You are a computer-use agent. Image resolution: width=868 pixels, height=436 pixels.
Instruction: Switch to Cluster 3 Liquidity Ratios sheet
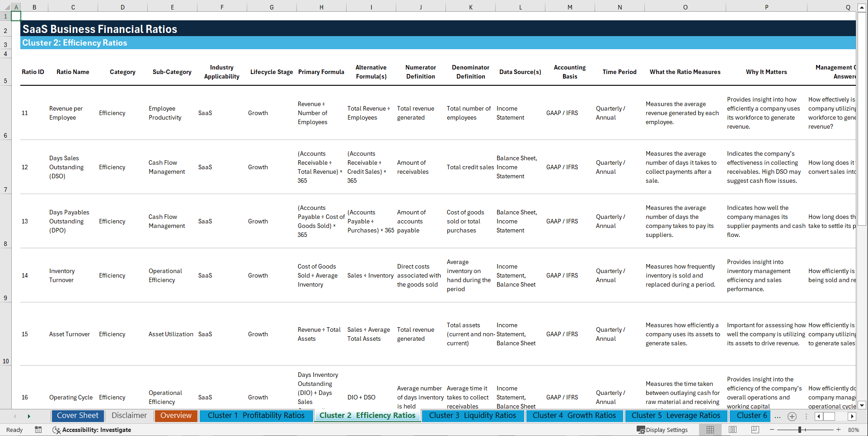coord(473,416)
